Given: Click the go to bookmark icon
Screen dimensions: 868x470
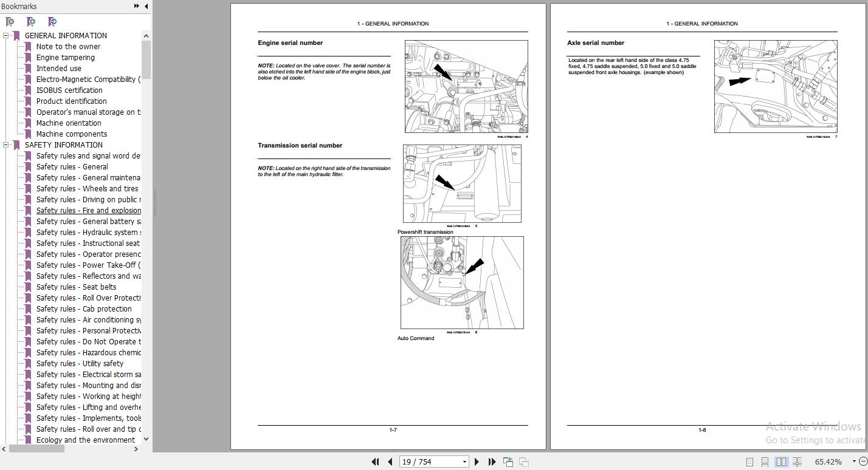Looking at the screenshot, I should coord(52,22).
